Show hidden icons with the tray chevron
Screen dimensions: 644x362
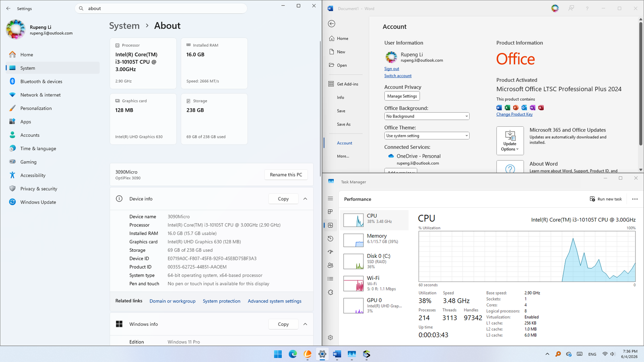(x=547, y=354)
